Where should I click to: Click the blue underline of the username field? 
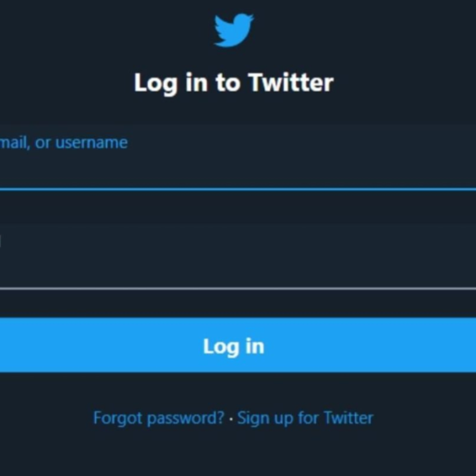click(x=238, y=189)
